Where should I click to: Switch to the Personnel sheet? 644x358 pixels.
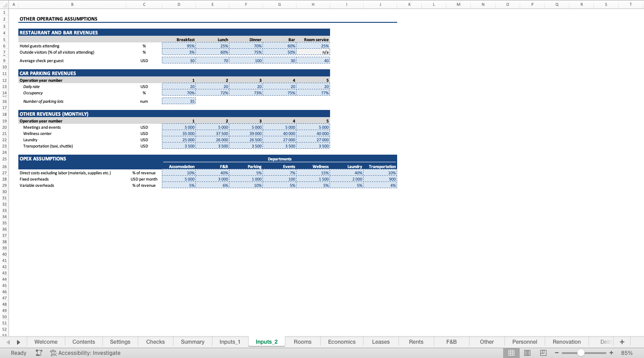tap(525, 341)
